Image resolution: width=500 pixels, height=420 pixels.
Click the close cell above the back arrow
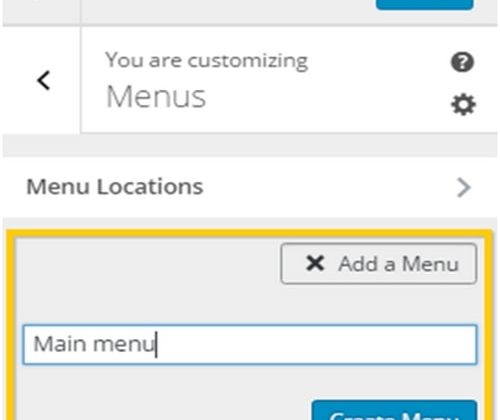tap(41, 12)
